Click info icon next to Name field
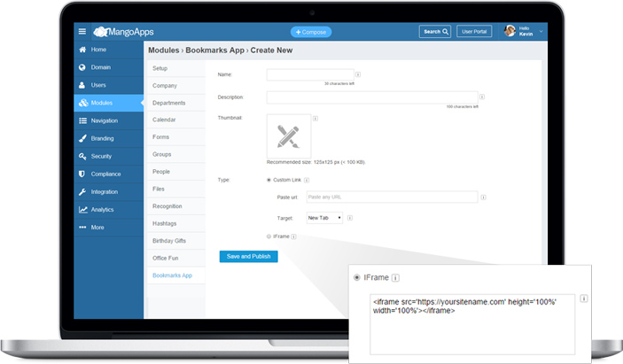 tap(358, 74)
